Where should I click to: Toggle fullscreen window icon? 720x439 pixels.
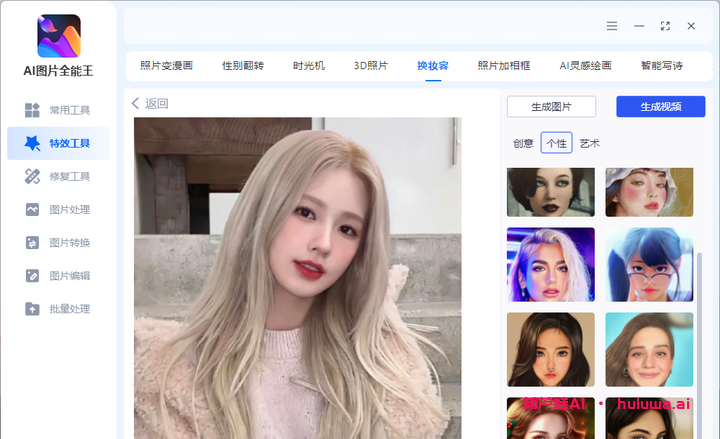point(665,26)
